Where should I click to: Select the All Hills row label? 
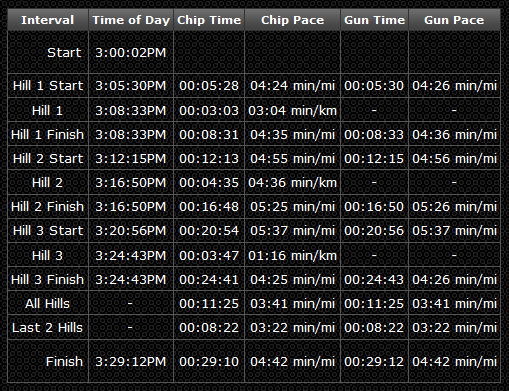pos(47,304)
